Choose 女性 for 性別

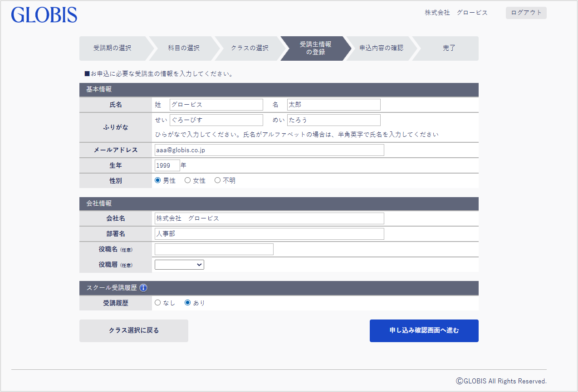(187, 180)
